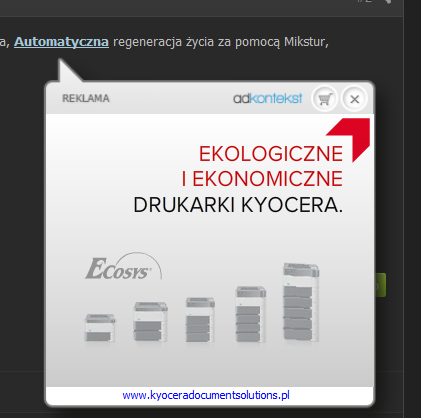The image size is (421, 418).
Task: Click the white footer bar of the ad
Action: (210, 395)
